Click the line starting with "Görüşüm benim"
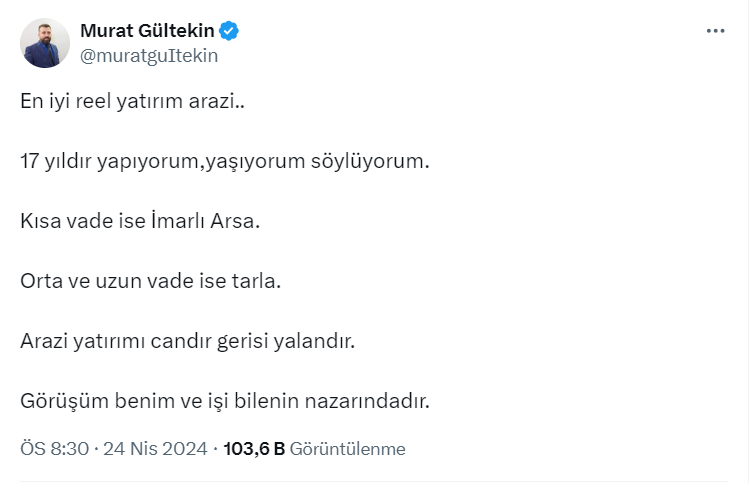The height and width of the screenshot is (483, 752). 224,402
